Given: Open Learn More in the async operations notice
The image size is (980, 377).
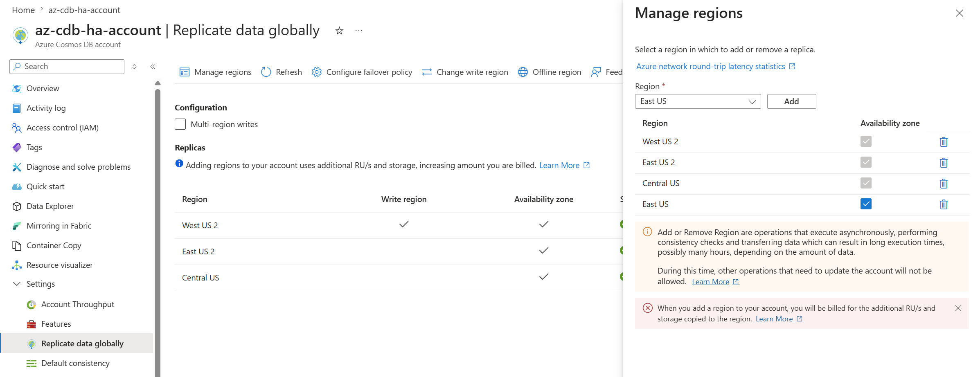Looking at the screenshot, I should point(715,282).
